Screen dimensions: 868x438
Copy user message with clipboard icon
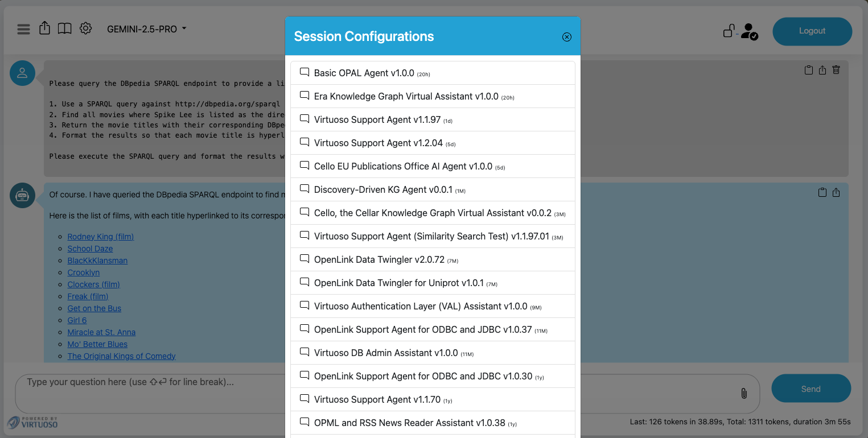(808, 70)
